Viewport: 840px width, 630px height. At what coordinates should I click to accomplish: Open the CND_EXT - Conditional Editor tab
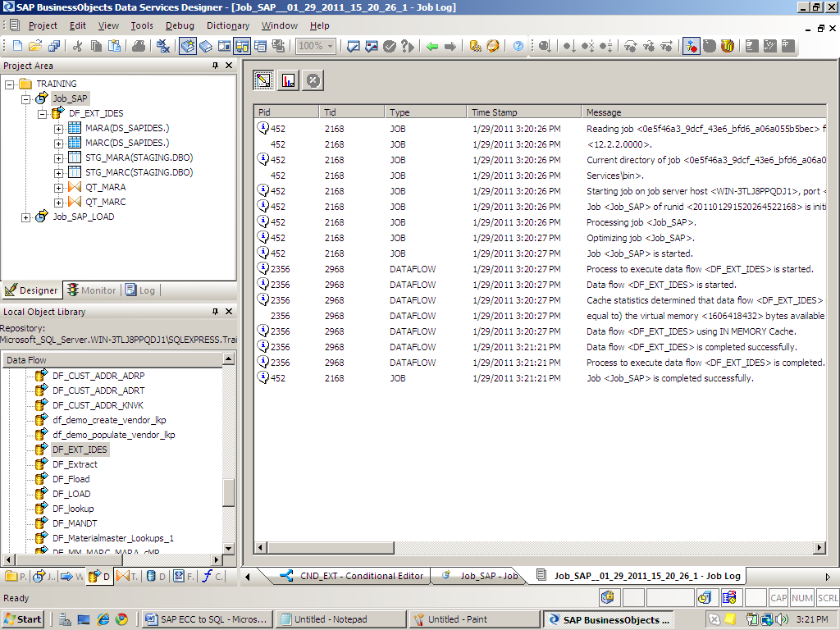pyautogui.click(x=352, y=576)
